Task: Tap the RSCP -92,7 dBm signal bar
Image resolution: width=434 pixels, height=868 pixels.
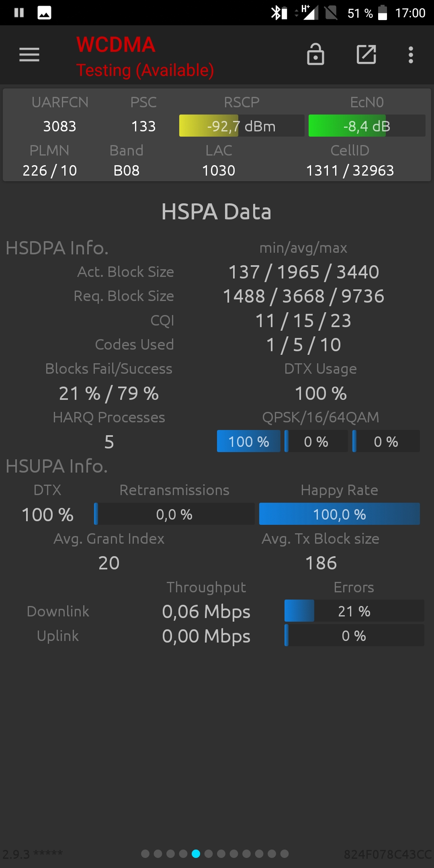Action: pyautogui.click(x=242, y=126)
